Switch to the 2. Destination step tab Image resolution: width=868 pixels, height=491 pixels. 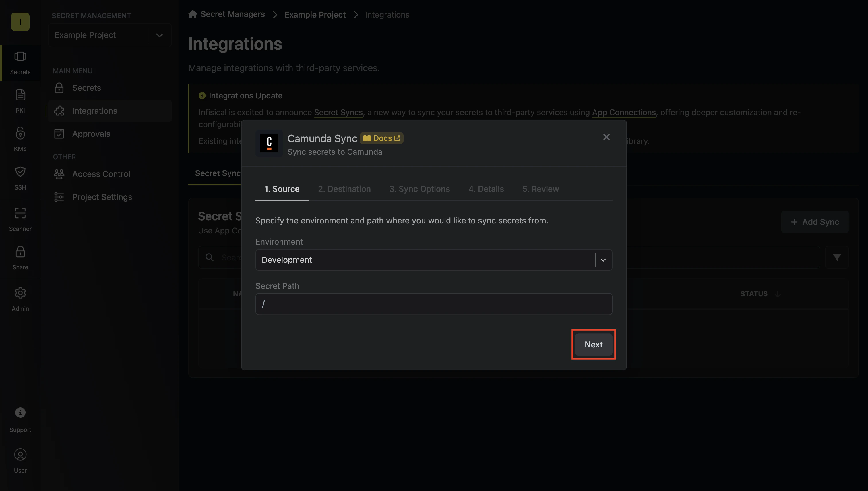tap(344, 189)
